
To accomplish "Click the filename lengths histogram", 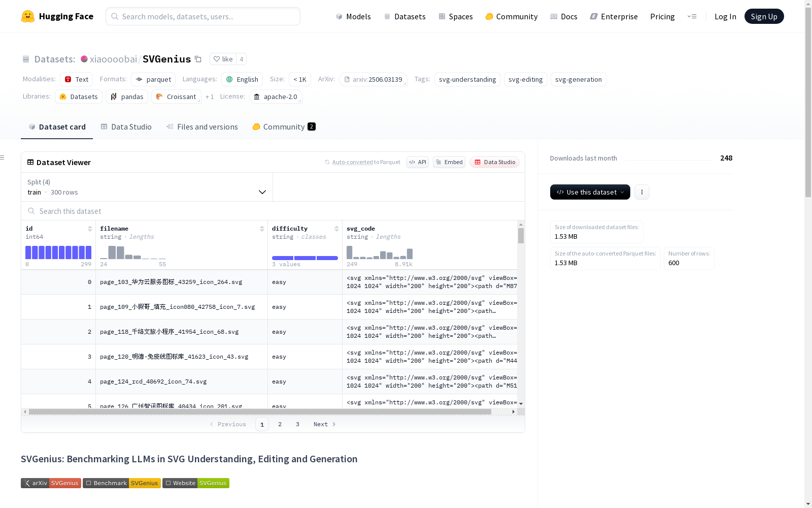I will [x=133, y=252].
